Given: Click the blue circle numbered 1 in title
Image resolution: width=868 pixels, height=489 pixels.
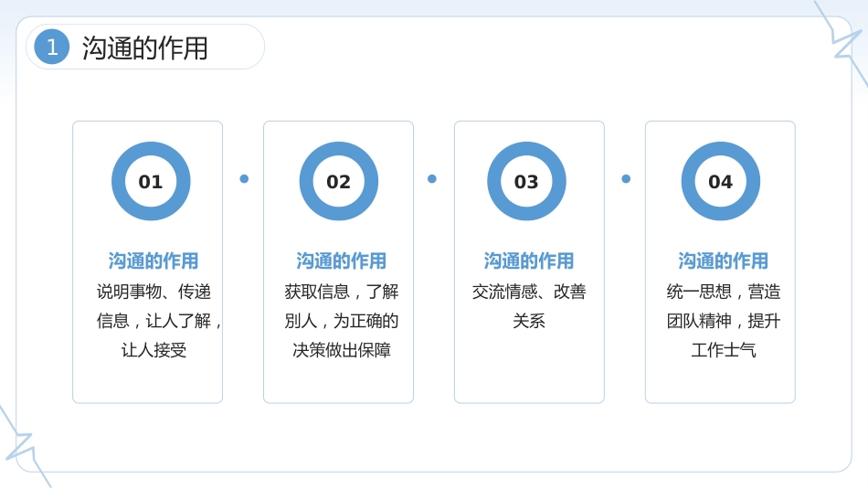Looking at the screenshot, I should click(x=51, y=47).
